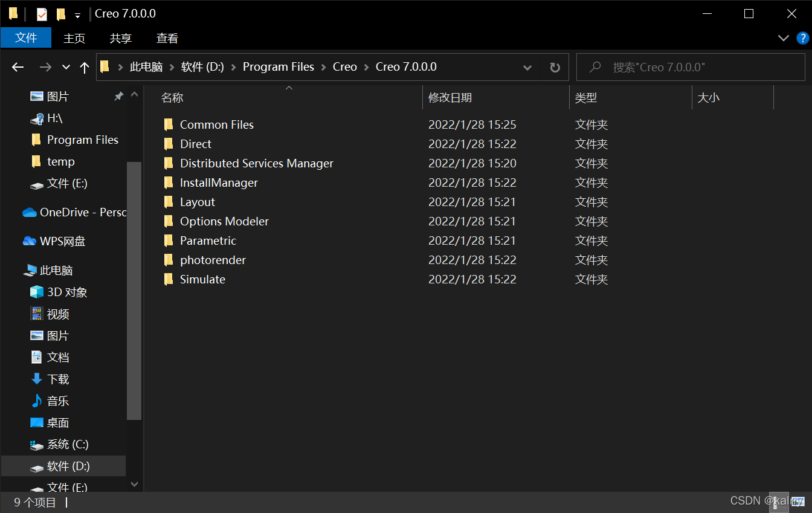The width and height of the screenshot is (812, 513).
Task: Click the New Folder icon in title bar
Action: (60, 14)
